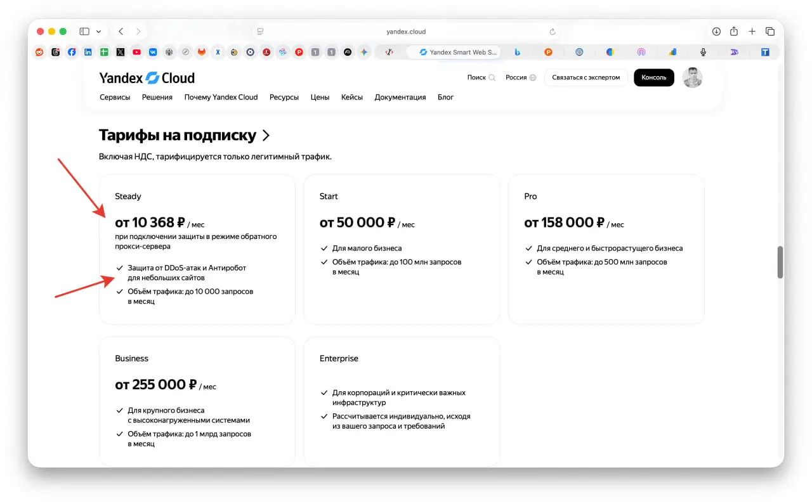Reload the page with refresh icon
Viewport: 812px width, 504px height.
click(553, 32)
